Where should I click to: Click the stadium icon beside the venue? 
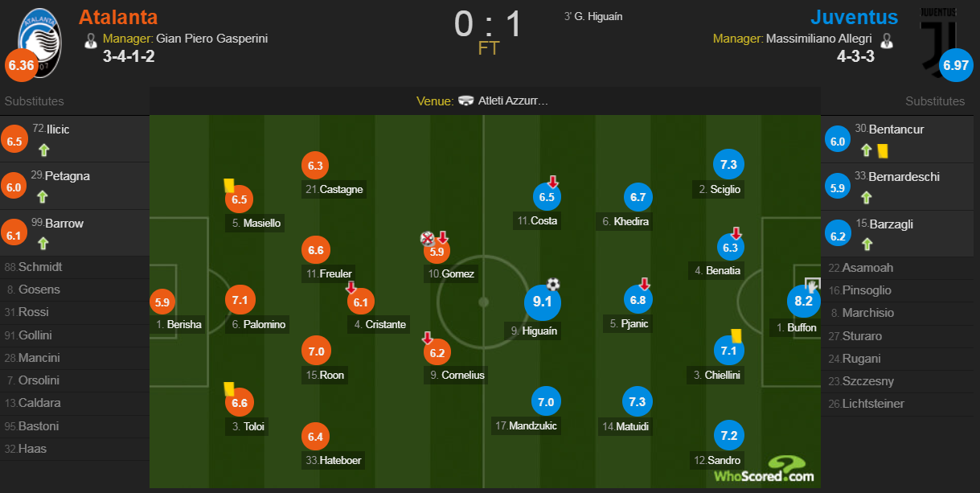466,101
